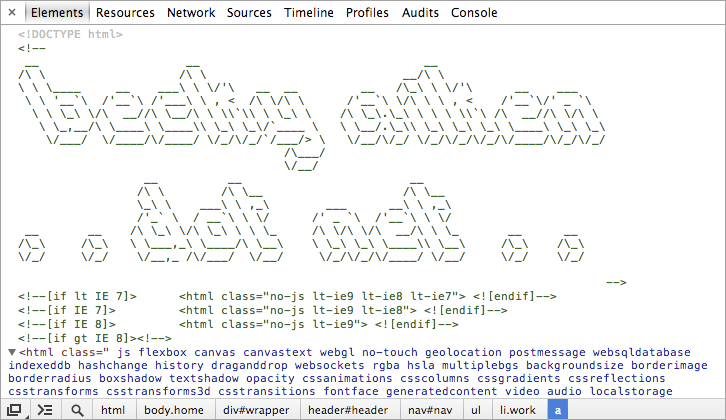Viewport: 726px width, 420px height.
Task: Switch to the Profiles tab
Action: tap(368, 13)
